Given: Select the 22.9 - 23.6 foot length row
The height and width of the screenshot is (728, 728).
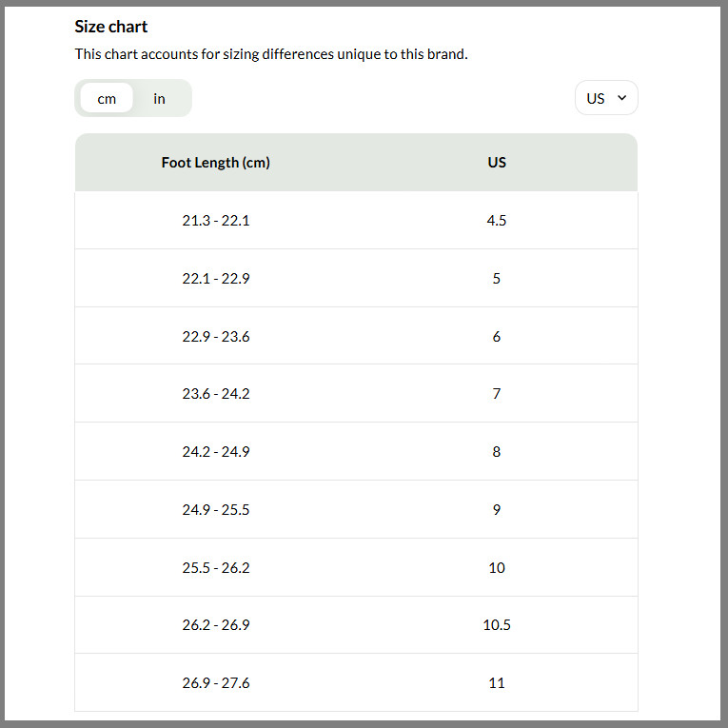Looking at the screenshot, I should [216, 337].
